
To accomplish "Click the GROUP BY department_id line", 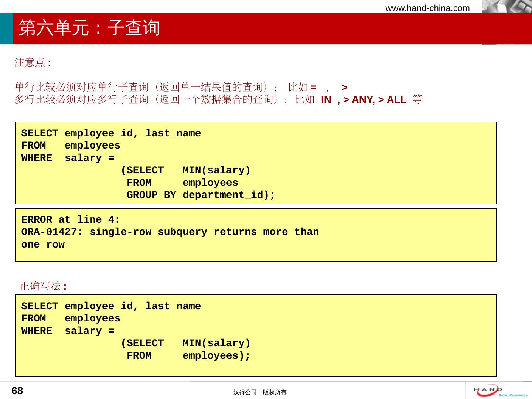I will click(x=201, y=195).
